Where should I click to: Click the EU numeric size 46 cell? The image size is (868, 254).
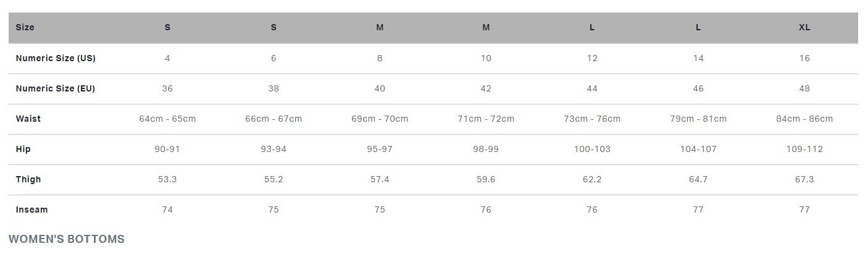pyautogui.click(x=698, y=88)
